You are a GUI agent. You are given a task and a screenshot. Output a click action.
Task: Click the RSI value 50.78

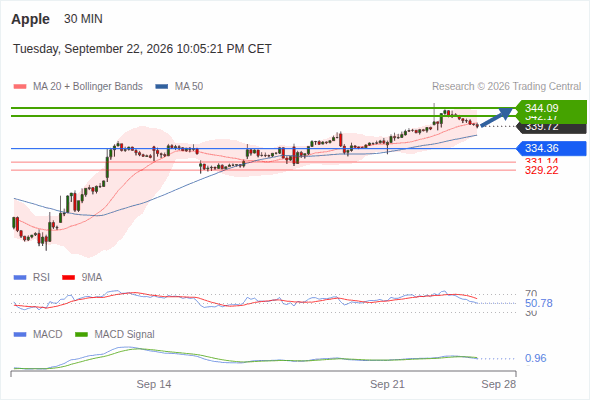click(x=539, y=303)
